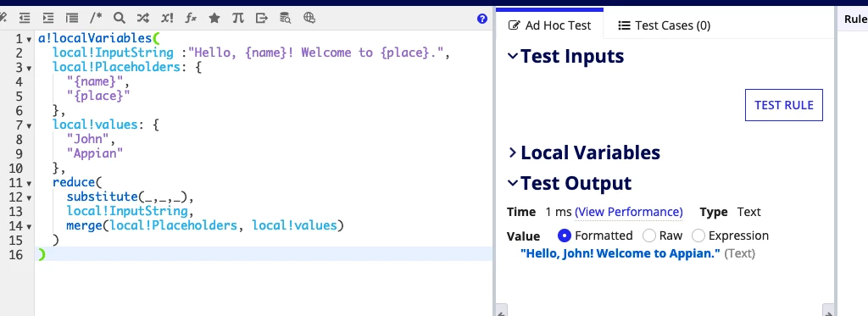Click the merge function on line 14
Viewport: 868px width, 316px height.
click(x=85, y=226)
